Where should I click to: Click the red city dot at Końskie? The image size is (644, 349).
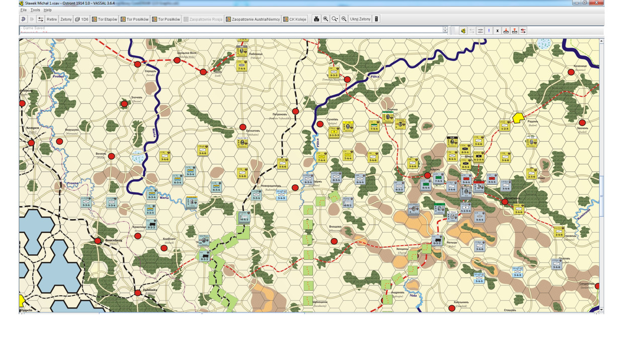(x=427, y=175)
